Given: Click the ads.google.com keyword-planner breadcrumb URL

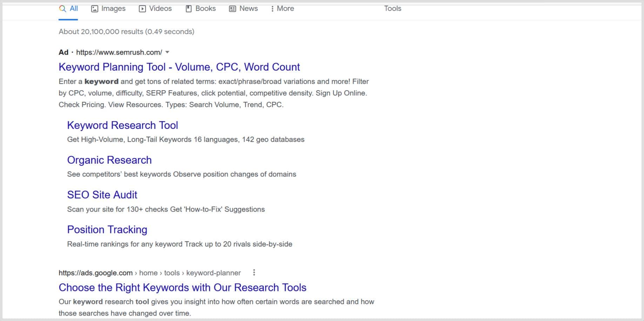Looking at the screenshot, I should click(150, 273).
